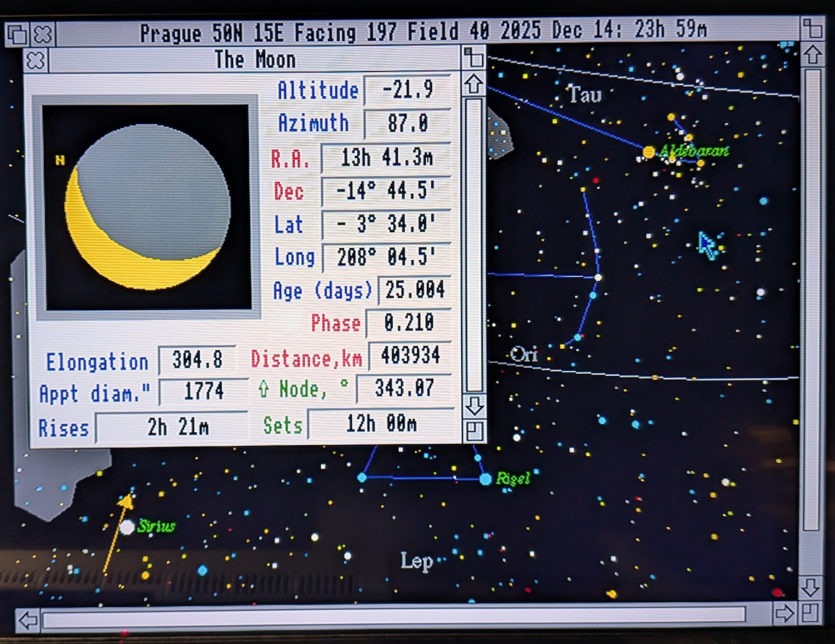Click the close icon on The Moon window
Image resolution: width=835 pixels, height=644 pixels.
coord(35,60)
